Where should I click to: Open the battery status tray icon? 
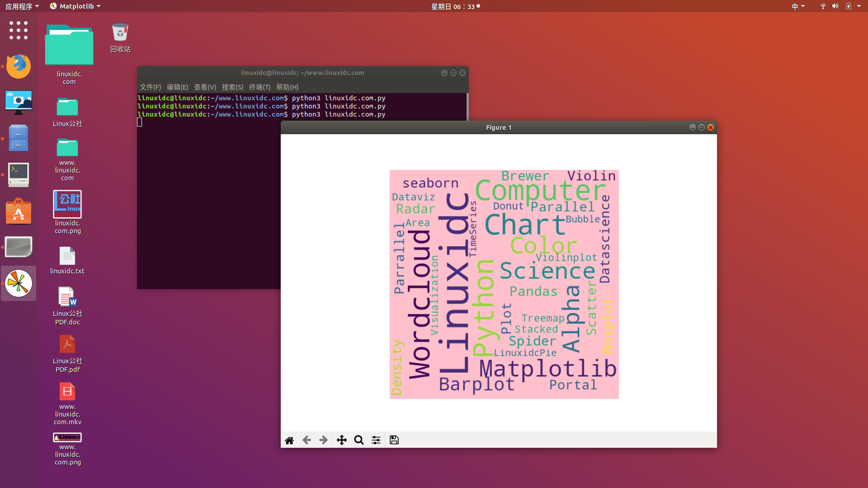click(x=848, y=6)
